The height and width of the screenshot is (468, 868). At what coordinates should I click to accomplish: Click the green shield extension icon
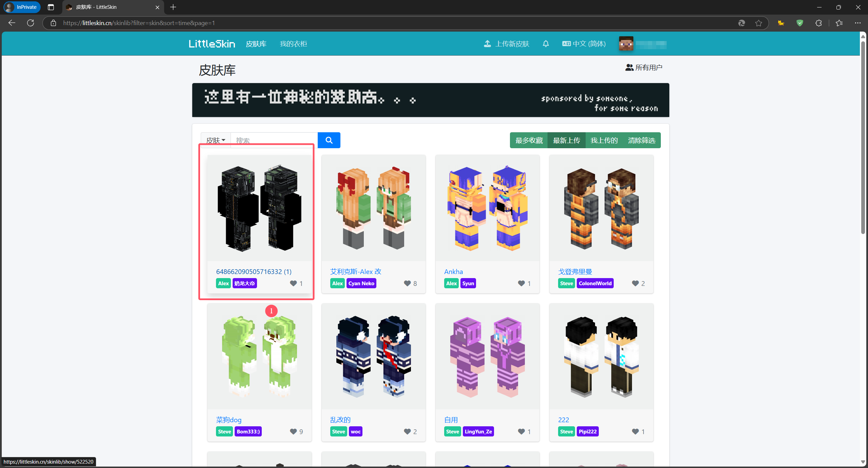[800, 23]
